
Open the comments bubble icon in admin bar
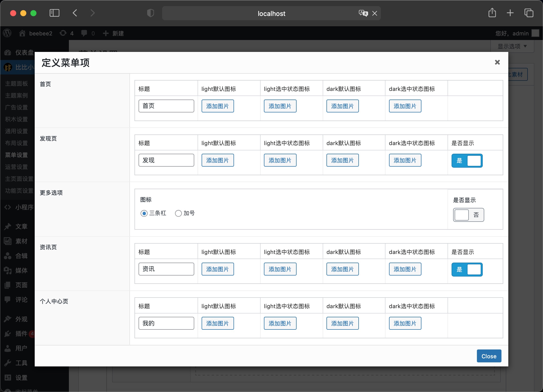click(84, 33)
